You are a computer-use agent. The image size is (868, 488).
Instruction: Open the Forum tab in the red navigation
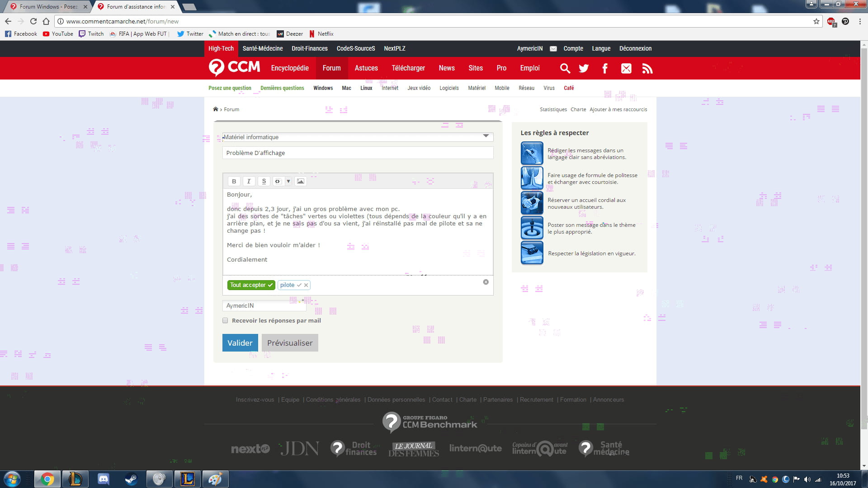[331, 68]
